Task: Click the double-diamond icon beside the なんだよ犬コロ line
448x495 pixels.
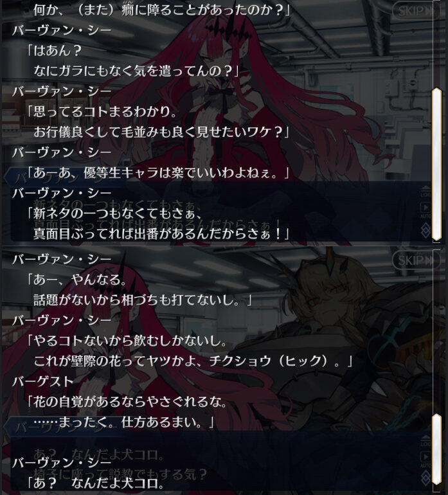Action: (x=426, y=478)
